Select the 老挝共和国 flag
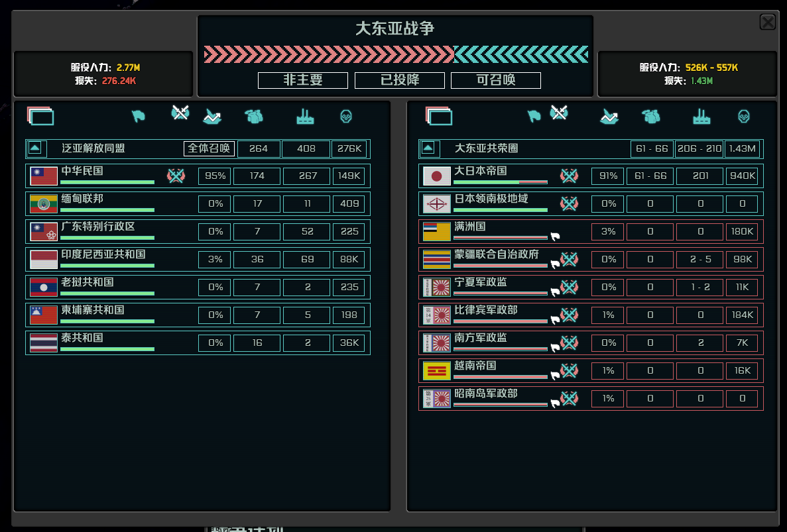Viewport: 787px width, 532px height. 44,288
